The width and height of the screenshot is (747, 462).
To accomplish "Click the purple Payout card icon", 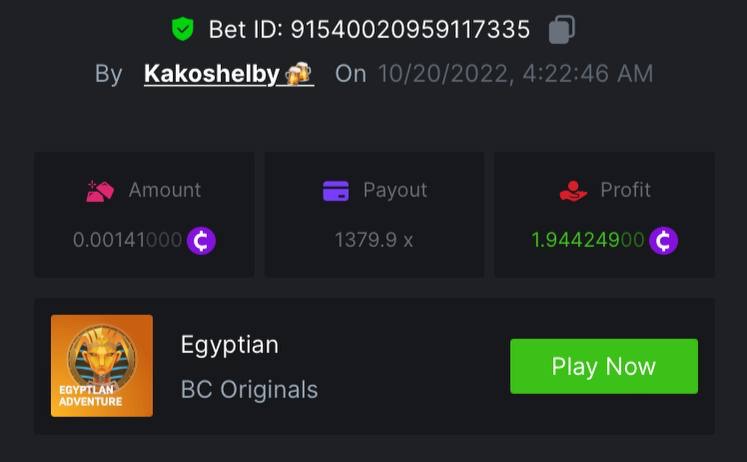I will pyautogui.click(x=336, y=190).
